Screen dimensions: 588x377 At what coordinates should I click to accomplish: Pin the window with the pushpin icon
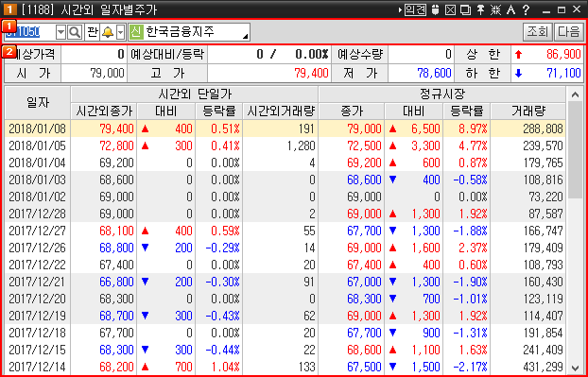click(480, 9)
